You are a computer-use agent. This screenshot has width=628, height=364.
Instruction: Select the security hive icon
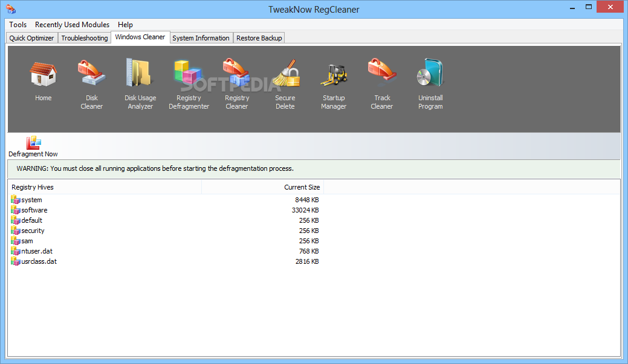[x=15, y=231]
